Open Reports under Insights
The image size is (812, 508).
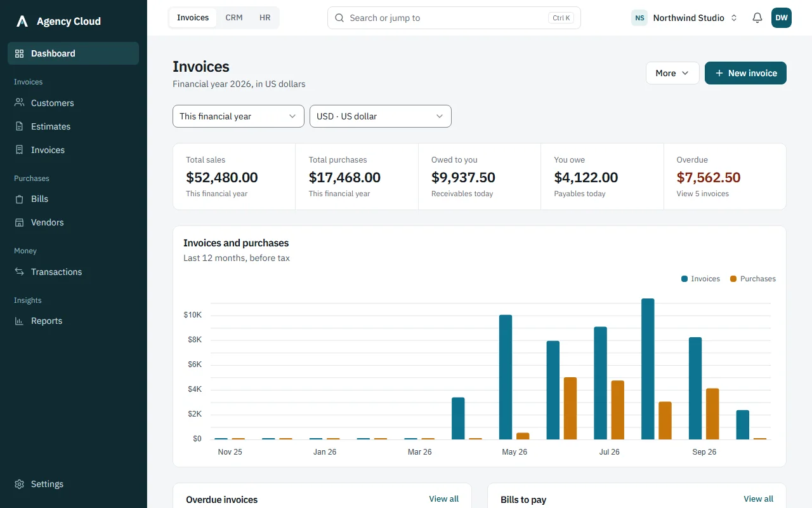tap(74, 321)
